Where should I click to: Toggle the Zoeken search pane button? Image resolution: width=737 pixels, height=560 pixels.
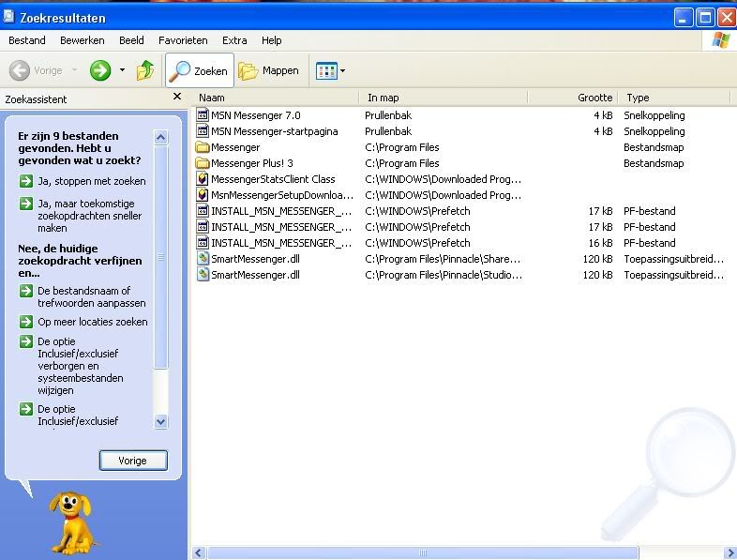point(200,70)
